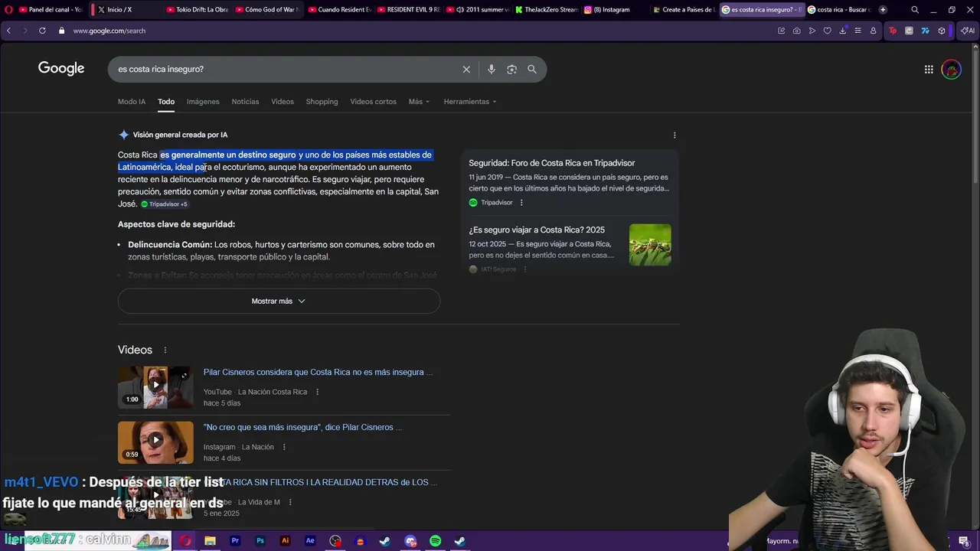Open Seguridad: Foro de Costa Rica en Tripadvisor
The image size is (980, 551).
click(x=551, y=163)
